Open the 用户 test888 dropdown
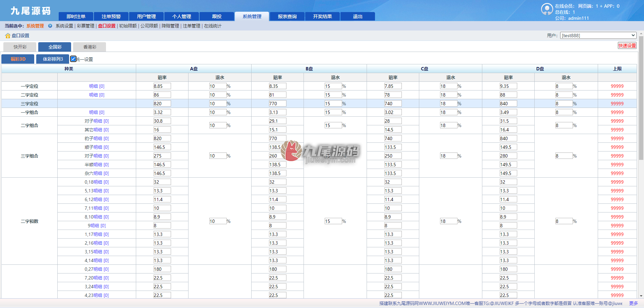 tap(598, 36)
